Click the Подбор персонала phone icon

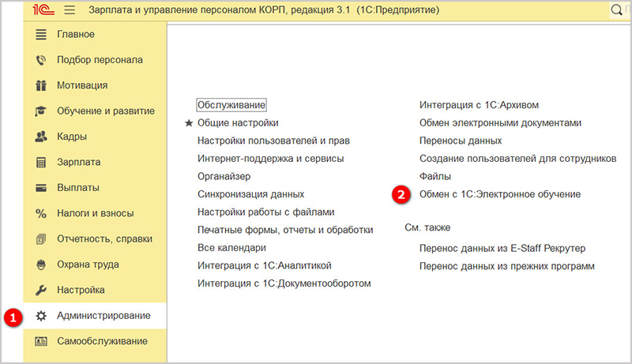coord(41,60)
